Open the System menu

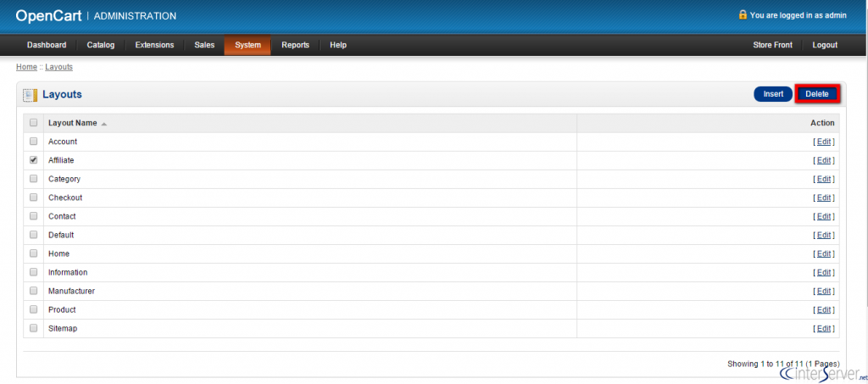click(x=248, y=46)
